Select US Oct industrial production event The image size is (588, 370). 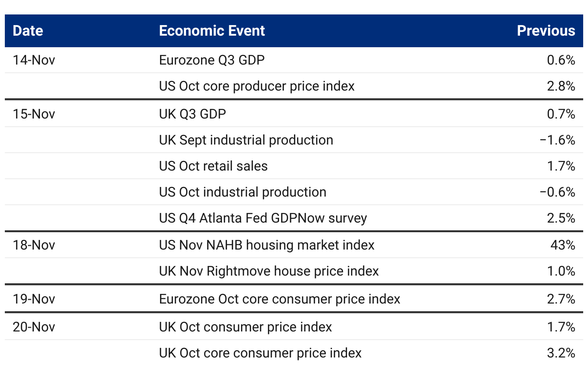242,192
